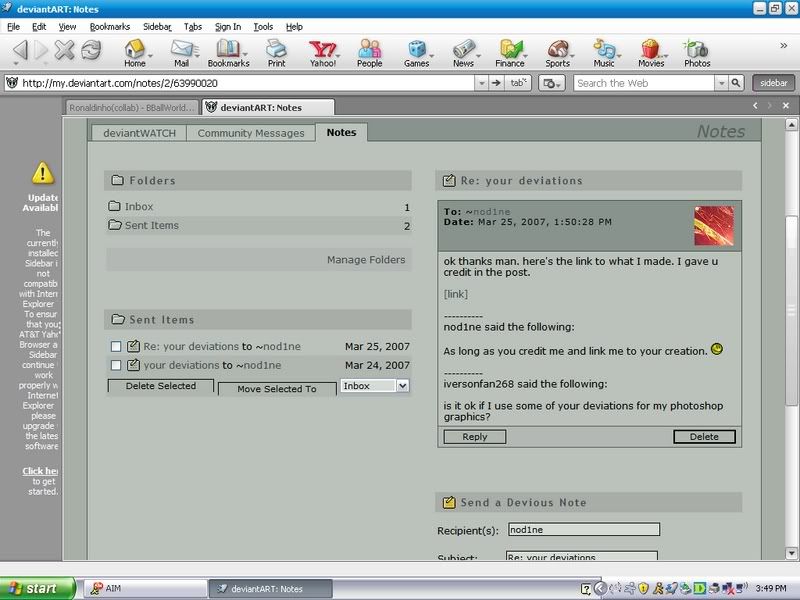Toggle the sidebar button
This screenshot has height=600, width=800.
773,83
